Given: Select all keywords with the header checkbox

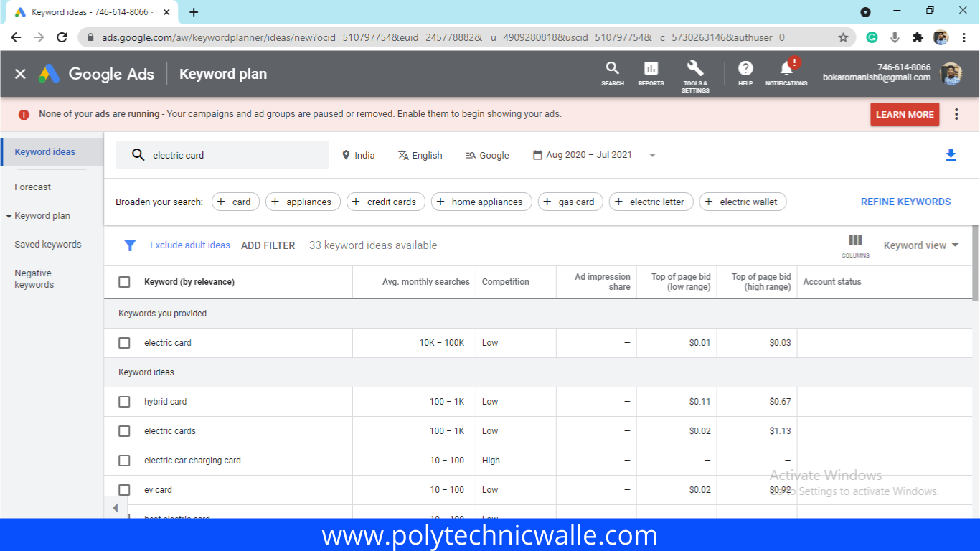Looking at the screenshot, I should click(124, 282).
